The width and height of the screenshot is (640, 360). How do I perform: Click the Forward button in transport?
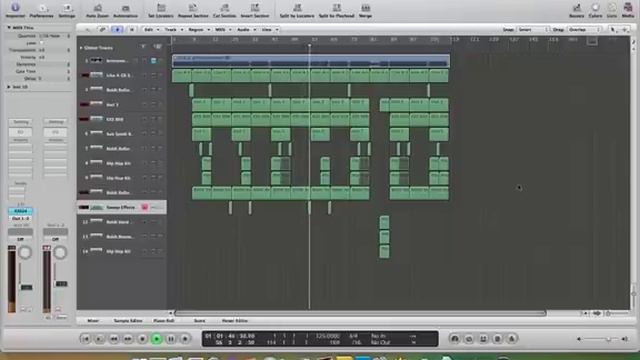point(128,339)
